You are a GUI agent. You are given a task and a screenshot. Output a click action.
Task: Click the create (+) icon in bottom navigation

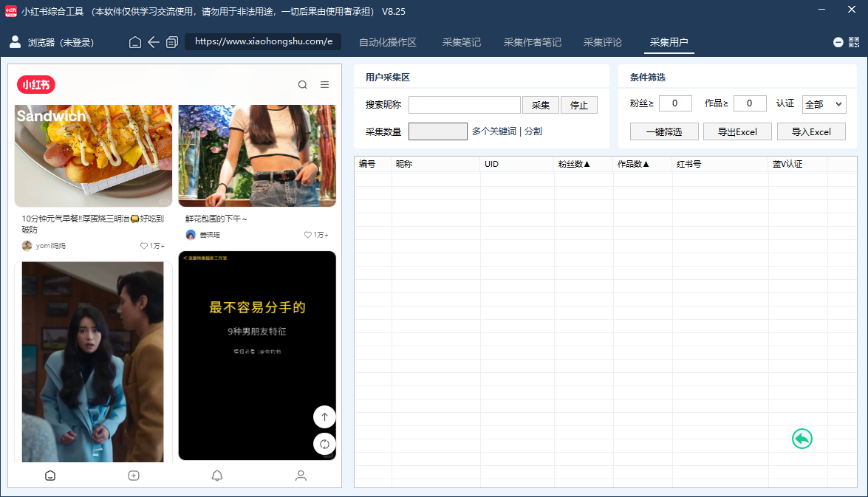coord(134,476)
